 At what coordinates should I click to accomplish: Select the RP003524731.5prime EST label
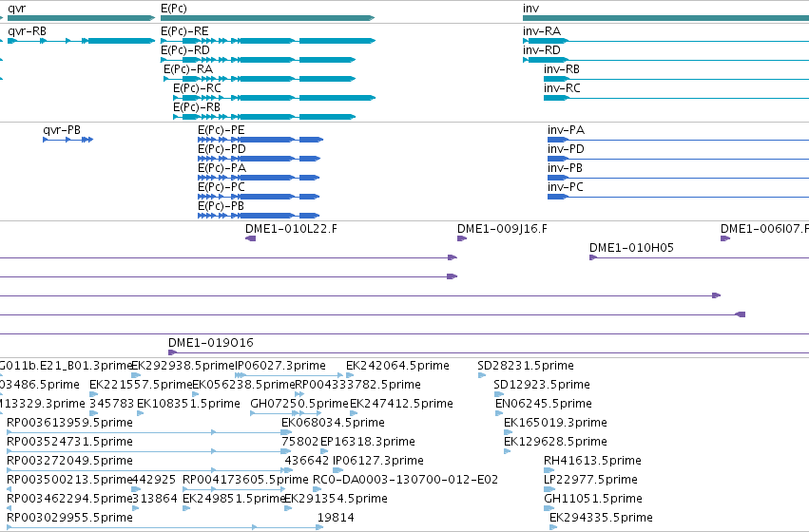pyautogui.click(x=69, y=443)
